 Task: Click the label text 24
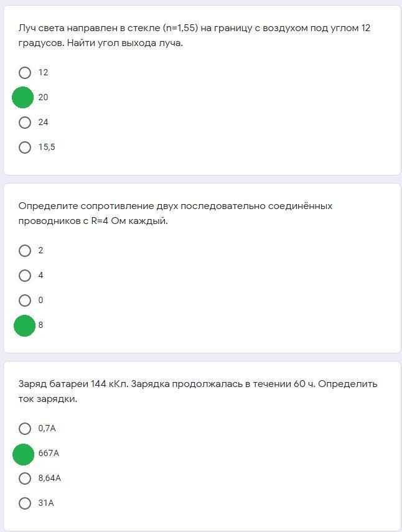click(43, 123)
